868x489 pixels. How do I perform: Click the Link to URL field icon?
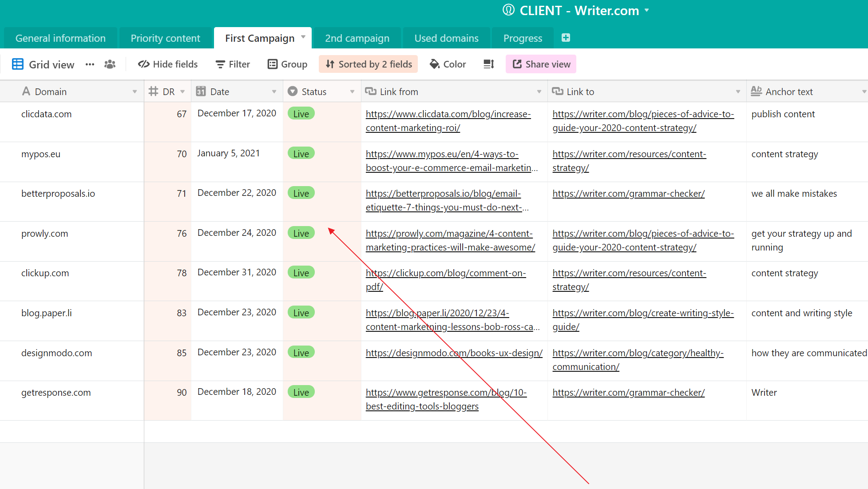point(558,91)
